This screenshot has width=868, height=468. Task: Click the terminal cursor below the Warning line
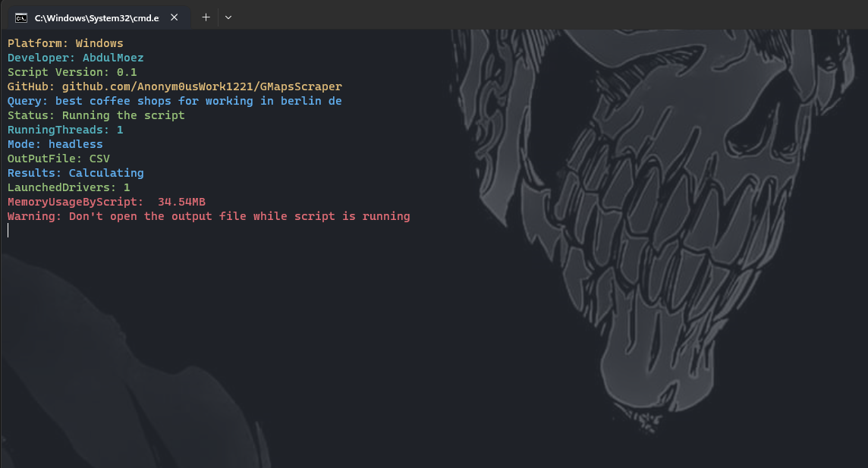[x=8, y=230]
